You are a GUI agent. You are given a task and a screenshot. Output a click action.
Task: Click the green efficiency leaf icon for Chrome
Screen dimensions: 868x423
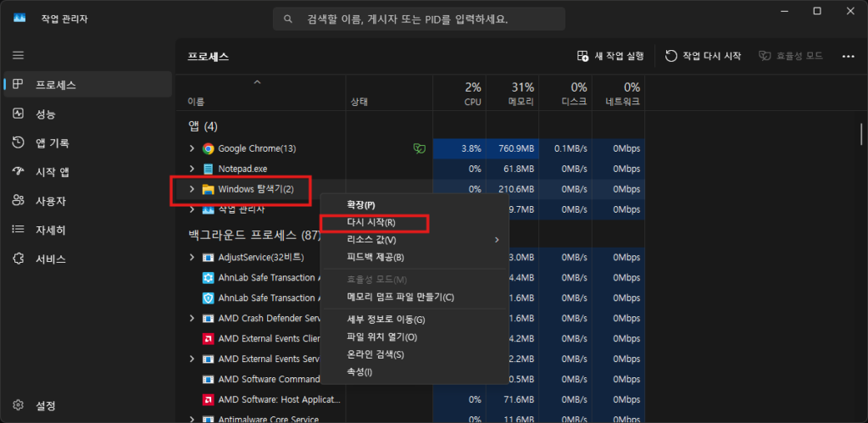pyautogui.click(x=420, y=148)
